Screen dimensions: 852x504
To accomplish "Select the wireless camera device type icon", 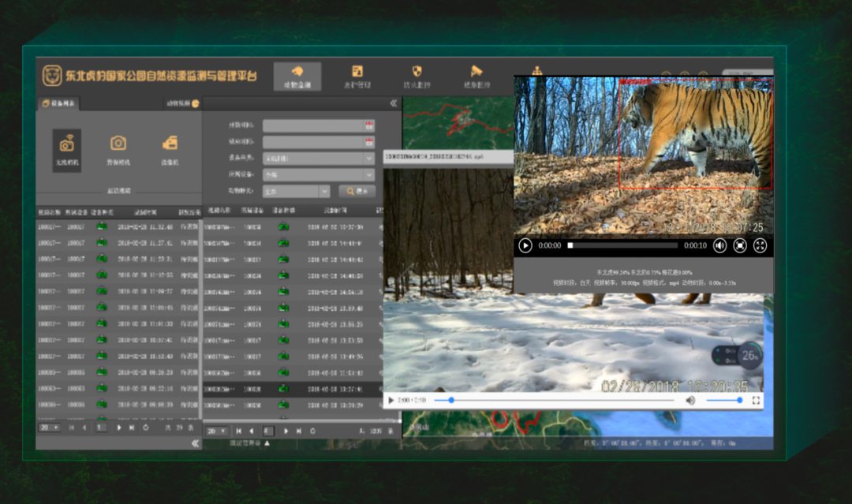I will [67, 151].
